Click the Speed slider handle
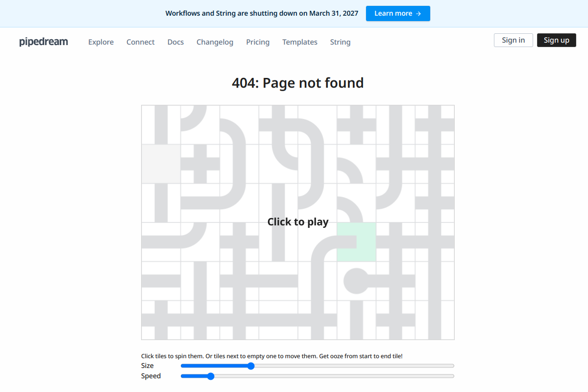 [x=211, y=376]
